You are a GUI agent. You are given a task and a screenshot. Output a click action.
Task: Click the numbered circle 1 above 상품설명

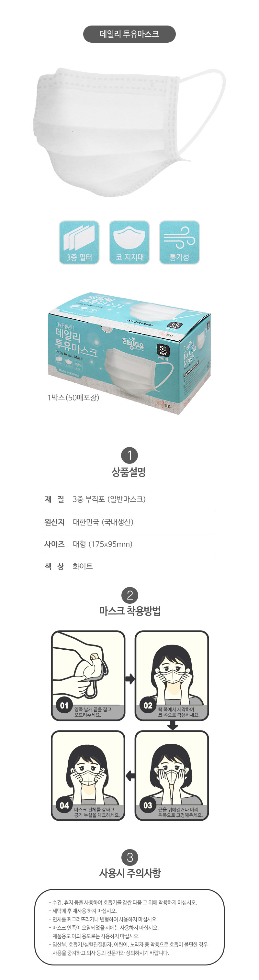(129, 455)
